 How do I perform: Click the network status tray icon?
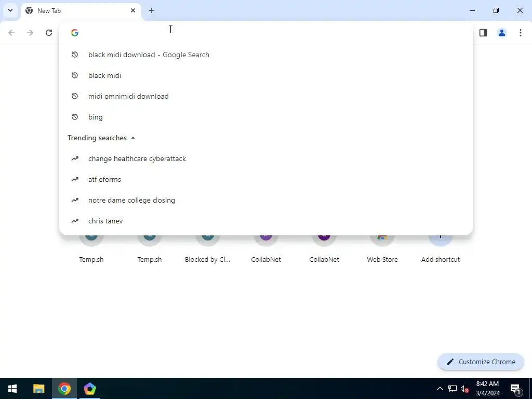tap(453, 389)
